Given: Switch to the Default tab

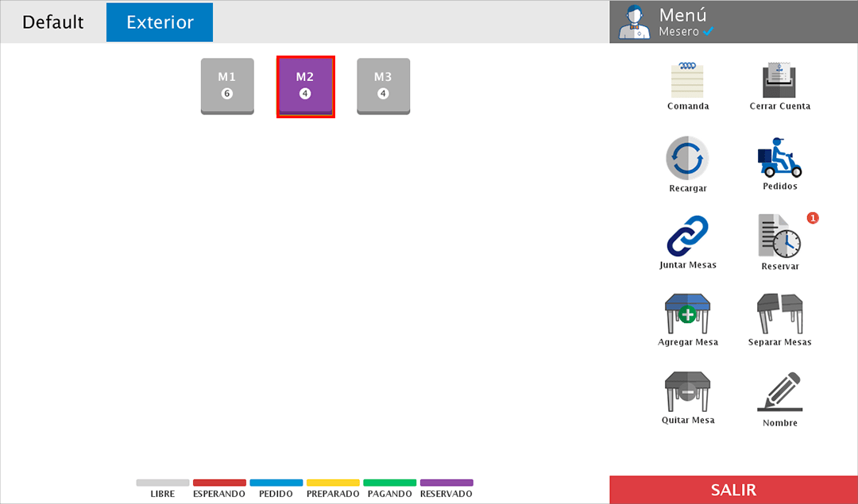Looking at the screenshot, I should 53,22.
